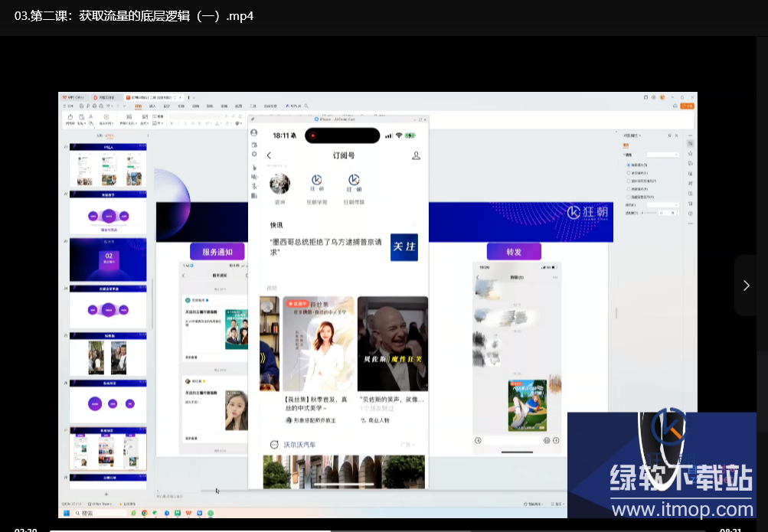Select the slide 02 section thumbnail
The image size is (768, 532).
(109, 259)
